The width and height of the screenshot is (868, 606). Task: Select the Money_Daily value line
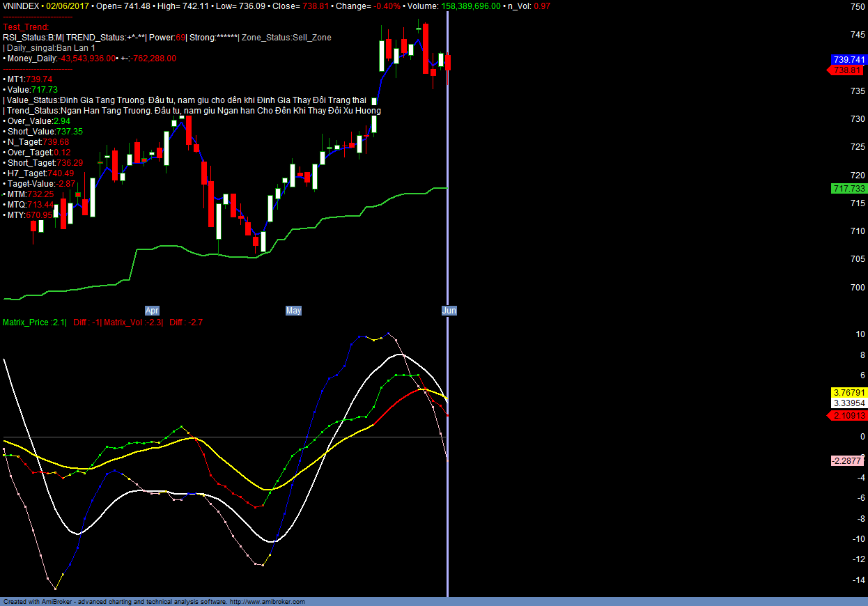tap(91, 59)
